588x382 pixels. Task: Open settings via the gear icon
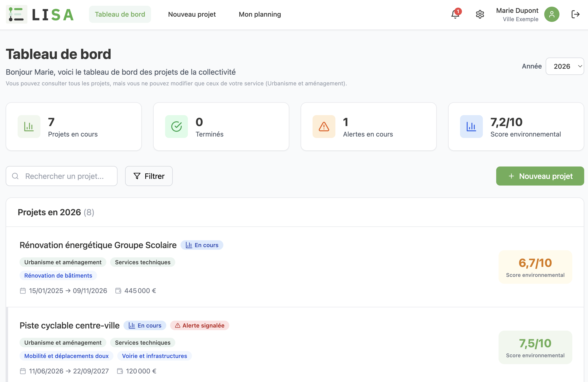(x=480, y=14)
